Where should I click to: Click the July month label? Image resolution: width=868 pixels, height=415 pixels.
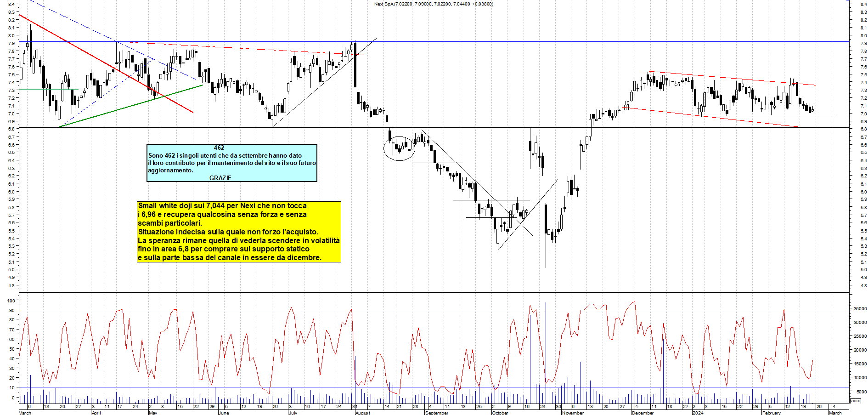pos(293,413)
